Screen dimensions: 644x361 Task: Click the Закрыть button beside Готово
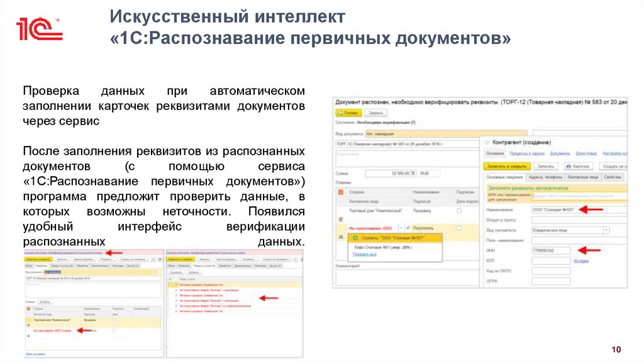pyautogui.click(x=375, y=113)
